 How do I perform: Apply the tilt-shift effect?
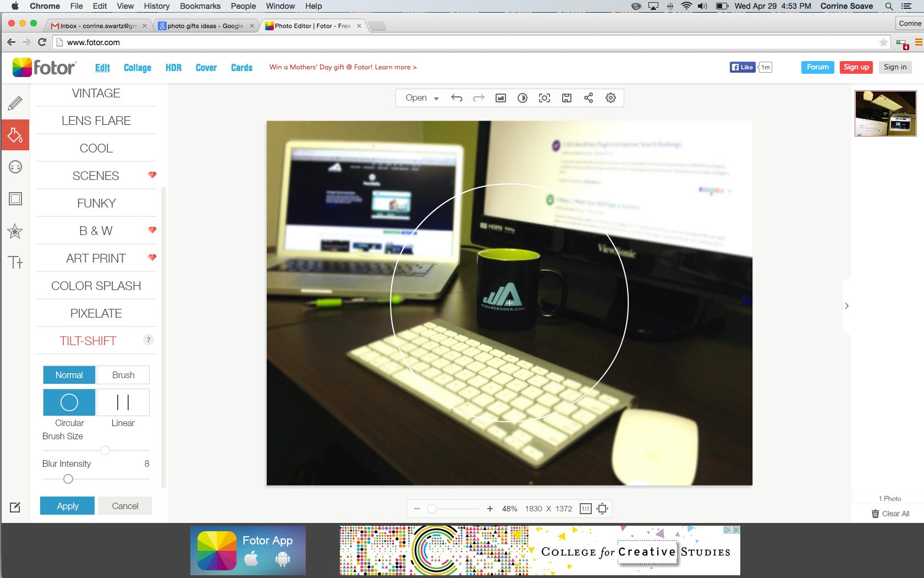(x=68, y=506)
